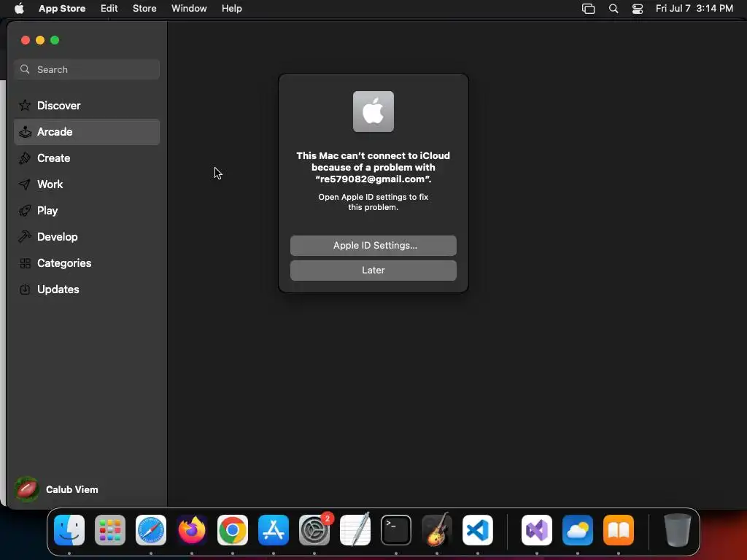747x560 pixels.
Task: Select Develop in the sidebar
Action: tap(87, 237)
